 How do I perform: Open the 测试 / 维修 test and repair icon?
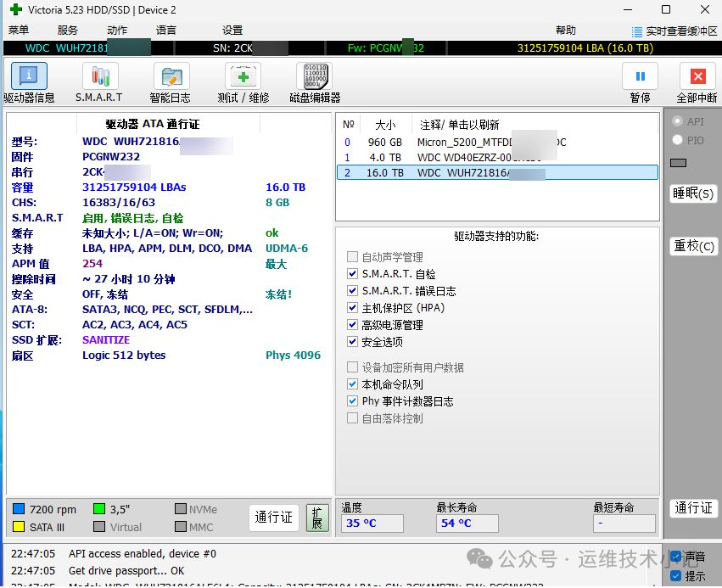pyautogui.click(x=243, y=76)
